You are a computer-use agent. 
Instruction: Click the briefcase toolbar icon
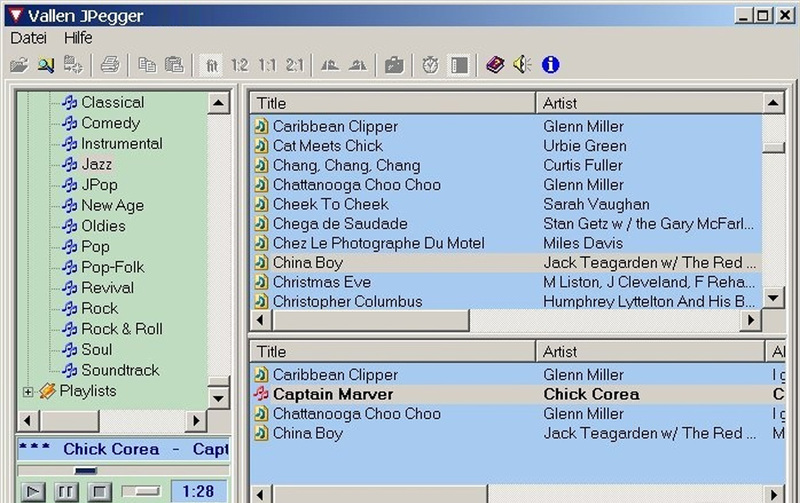click(x=394, y=65)
